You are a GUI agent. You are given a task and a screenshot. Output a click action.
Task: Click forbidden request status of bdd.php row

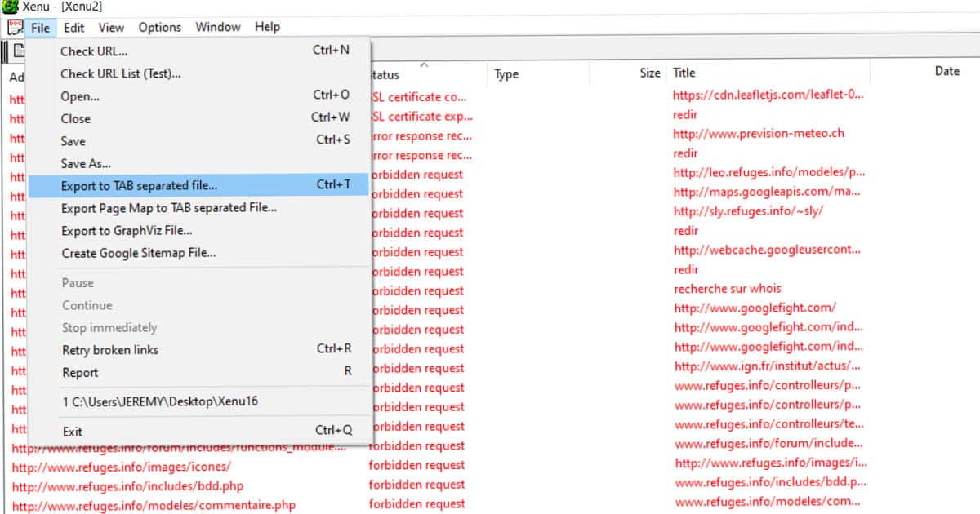coord(416,485)
